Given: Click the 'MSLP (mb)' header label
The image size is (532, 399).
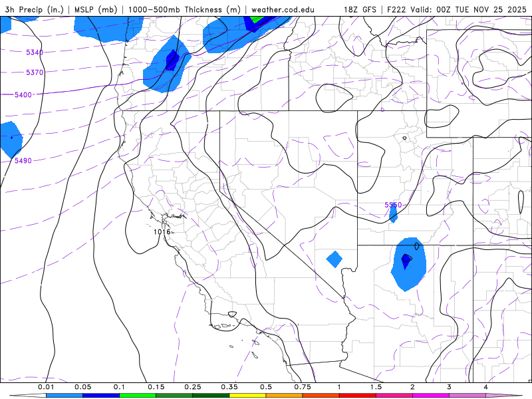Looking at the screenshot, I should click(x=96, y=9).
